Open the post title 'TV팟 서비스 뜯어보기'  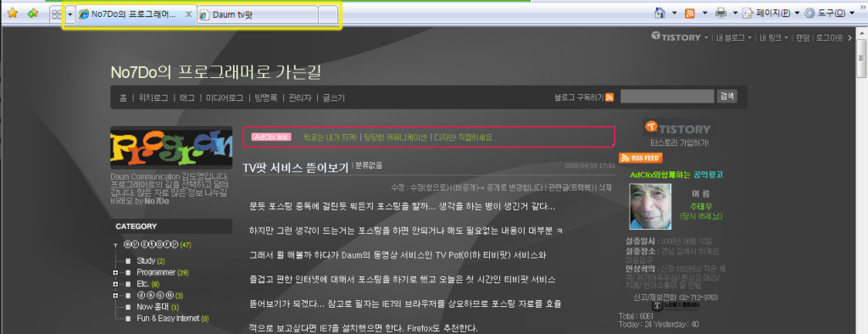click(296, 167)
